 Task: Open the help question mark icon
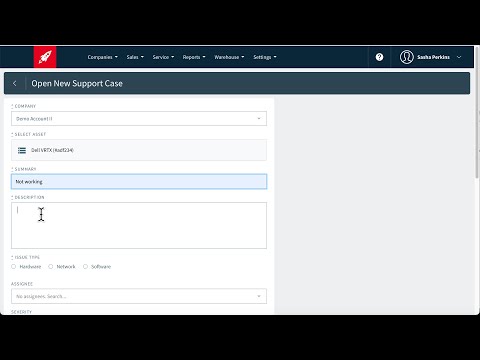pyautogui.click(x=379, y=57)
